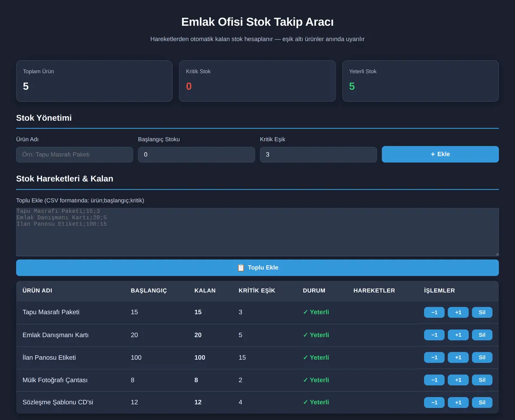Delete the İlan Panosu Etiketi product

pos(482,357)
